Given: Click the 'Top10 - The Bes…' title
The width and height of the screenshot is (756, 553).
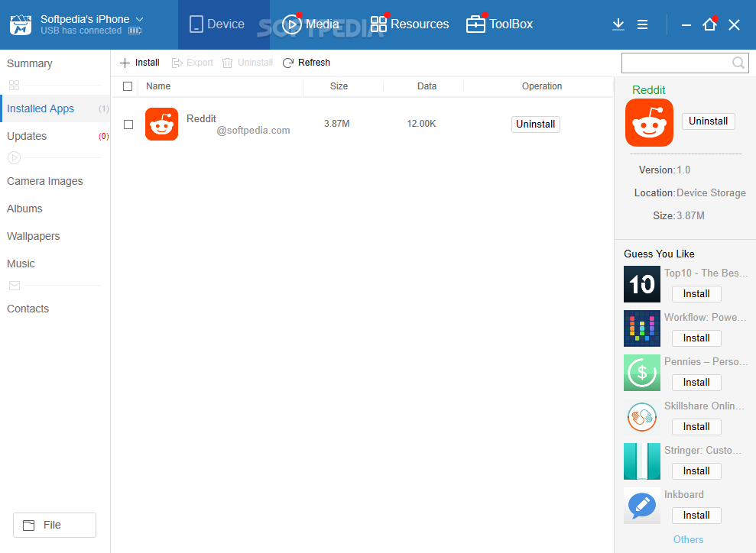Looking at the screenshot, I should [706, 273].
